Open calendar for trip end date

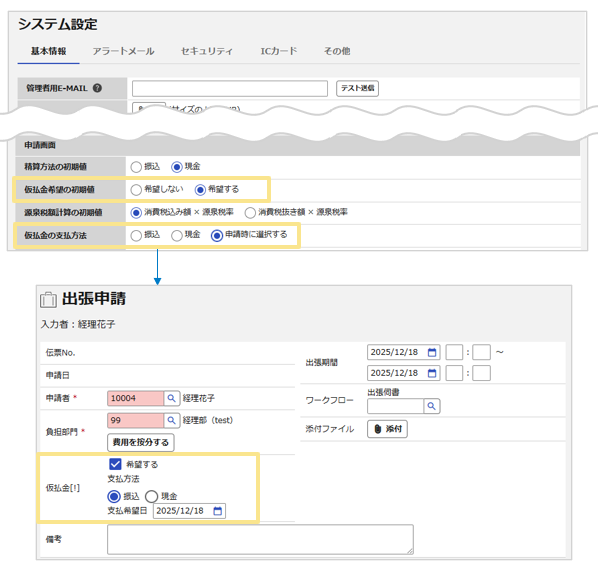[432, 373]
